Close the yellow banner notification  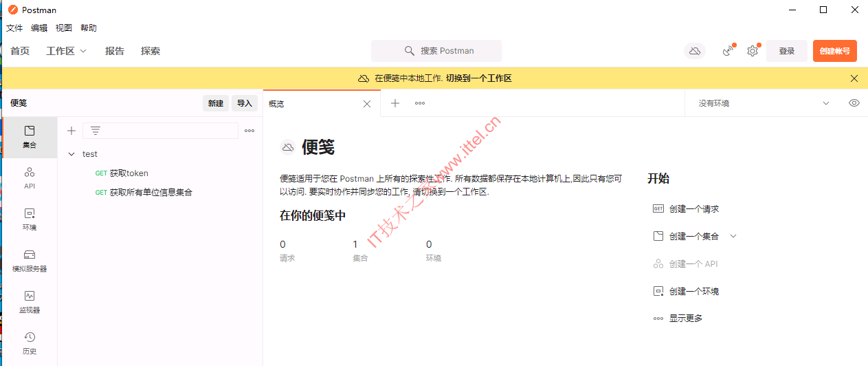pos(854,78)
